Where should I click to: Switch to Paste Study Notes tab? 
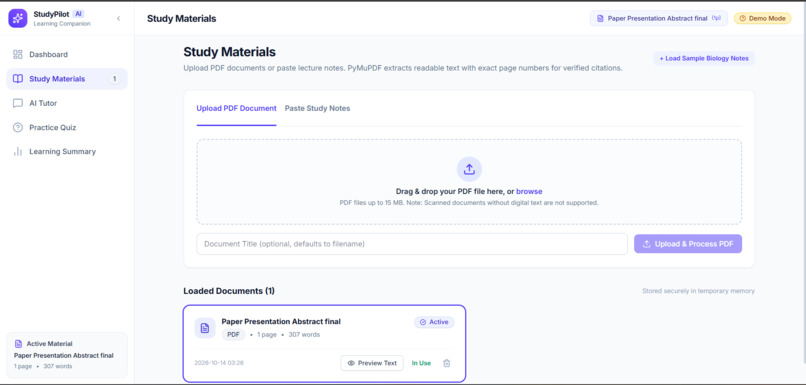[317, 108]
